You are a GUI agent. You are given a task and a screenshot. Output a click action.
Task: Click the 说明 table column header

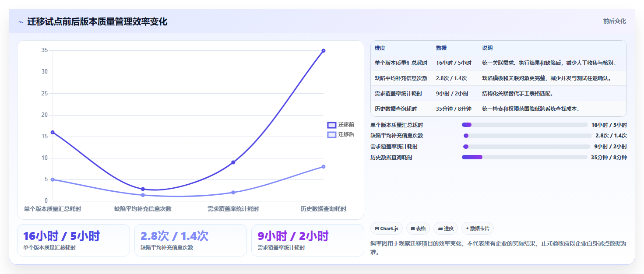pos(488,48)
